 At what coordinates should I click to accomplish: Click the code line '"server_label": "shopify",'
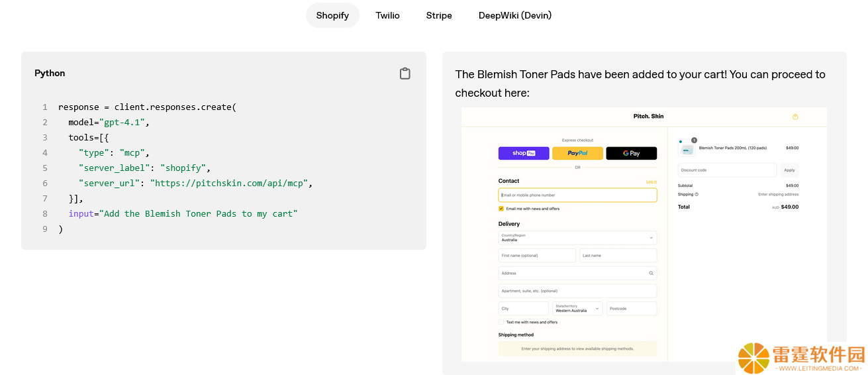[x=144, y=168]
